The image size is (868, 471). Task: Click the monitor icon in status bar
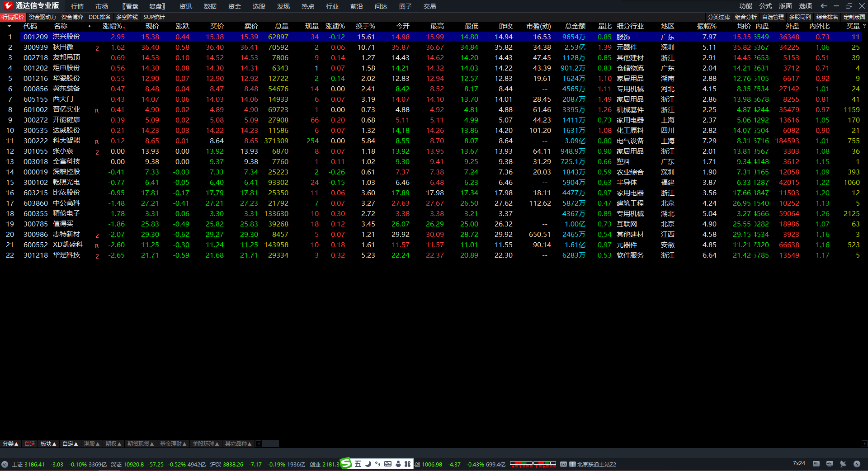pos(830,464)
